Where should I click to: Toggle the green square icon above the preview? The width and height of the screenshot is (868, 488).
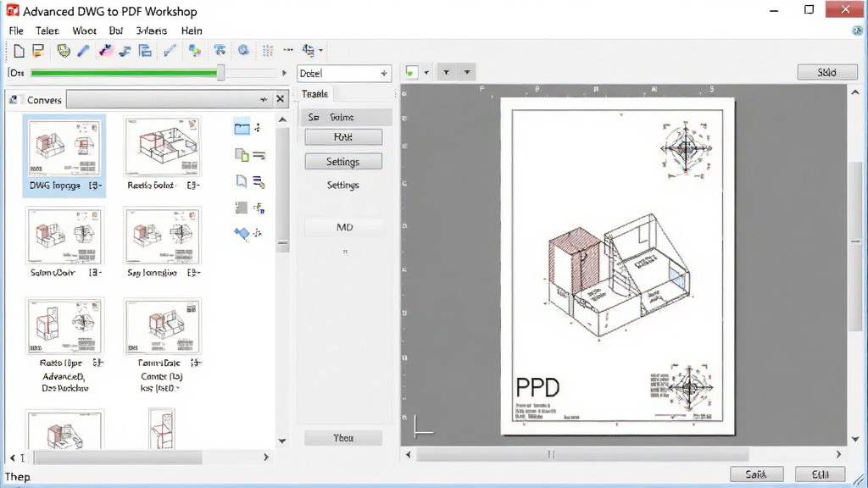coord(411,72)
